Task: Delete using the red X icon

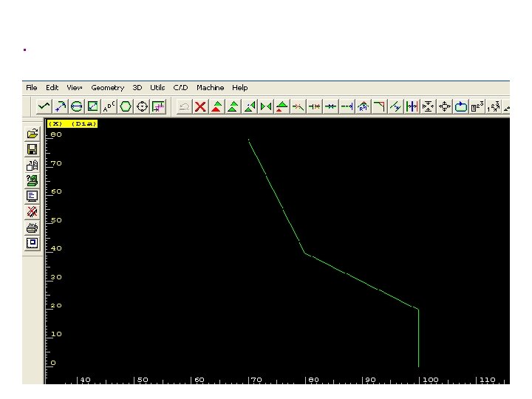Action: tap(200, 107)
